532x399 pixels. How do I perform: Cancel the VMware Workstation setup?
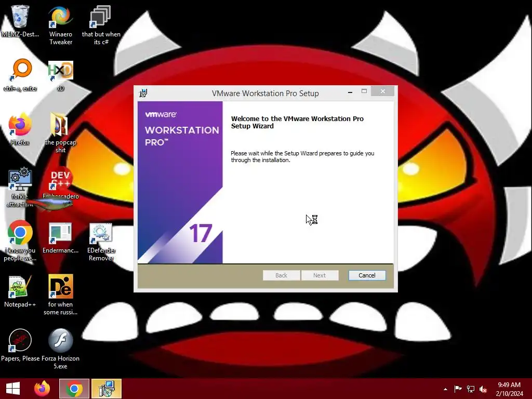click(x=367, y=275)
